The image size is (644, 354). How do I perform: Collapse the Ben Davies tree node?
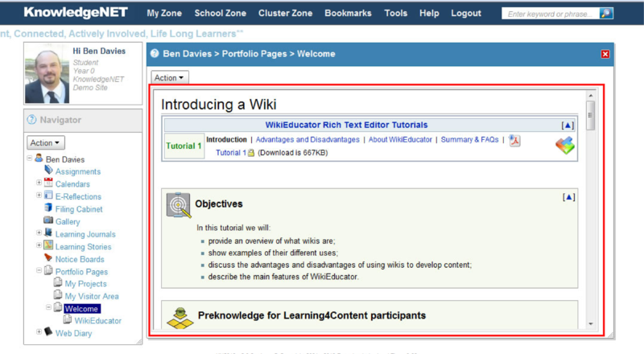click(x=30, y=158)
